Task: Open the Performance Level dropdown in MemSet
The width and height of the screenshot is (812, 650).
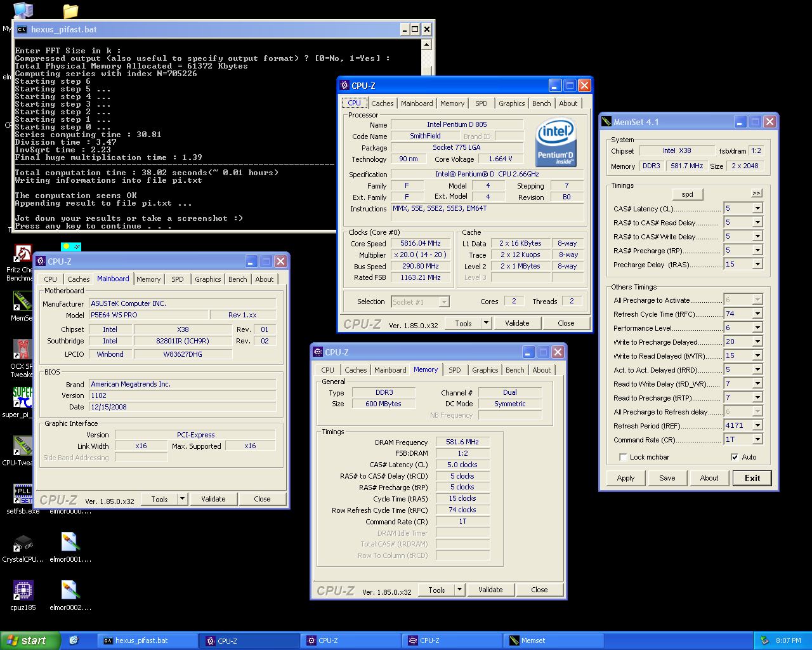Action: tap(757, 328)
